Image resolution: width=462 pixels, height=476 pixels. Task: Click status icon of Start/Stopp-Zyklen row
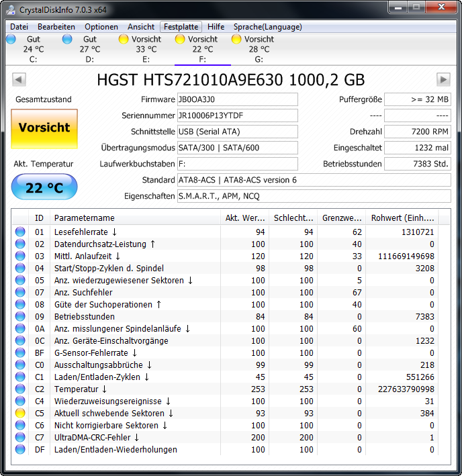20,268
